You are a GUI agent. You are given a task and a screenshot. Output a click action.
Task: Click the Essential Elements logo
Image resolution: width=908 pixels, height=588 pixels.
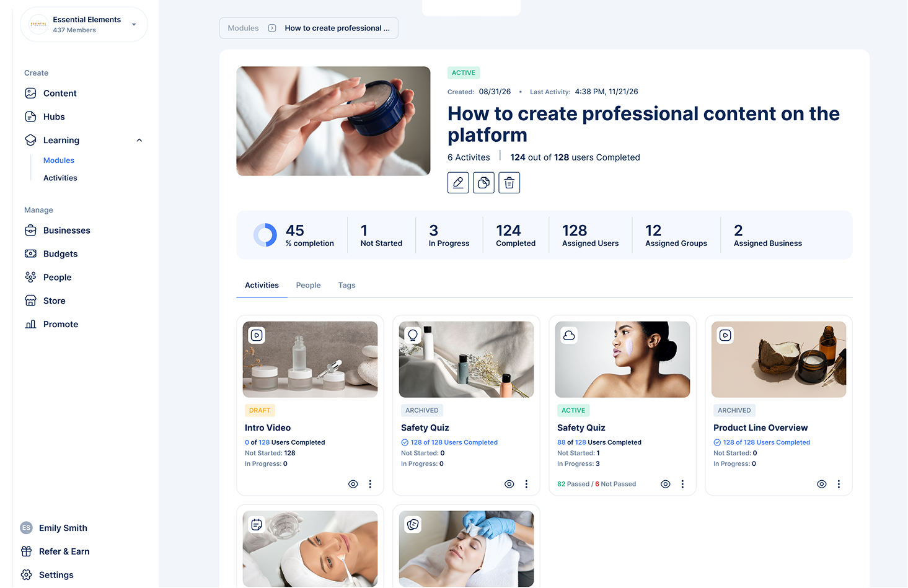[38, 24]
